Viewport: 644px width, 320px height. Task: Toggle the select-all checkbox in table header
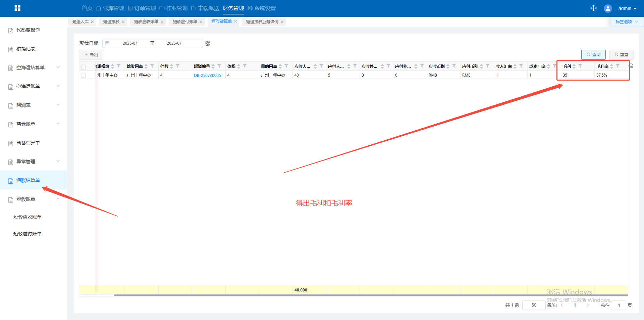[83, 67]
